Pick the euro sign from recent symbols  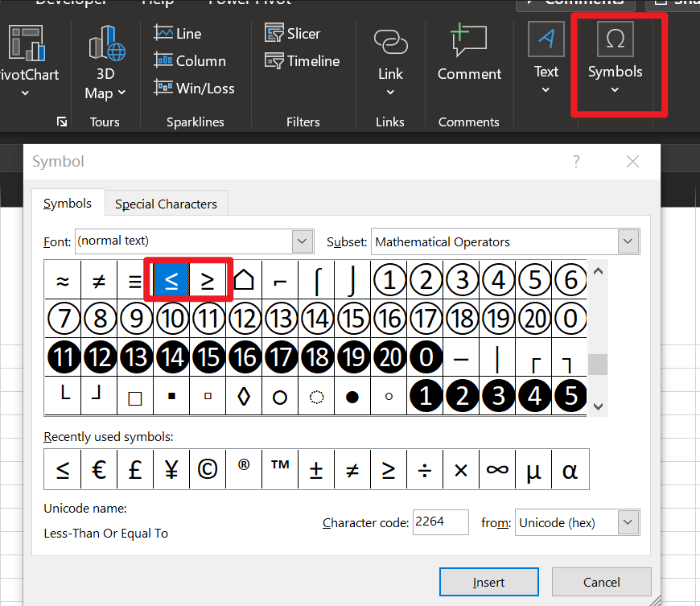point(99,469)
